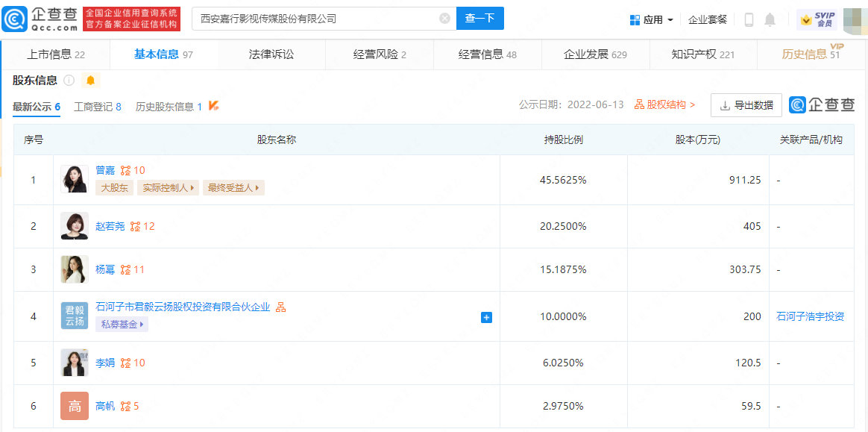This screenshot has width=868, height=432.
Task: Expand the 实际控制人 tag for 曹嘉
Action: (x=169, y=188)
